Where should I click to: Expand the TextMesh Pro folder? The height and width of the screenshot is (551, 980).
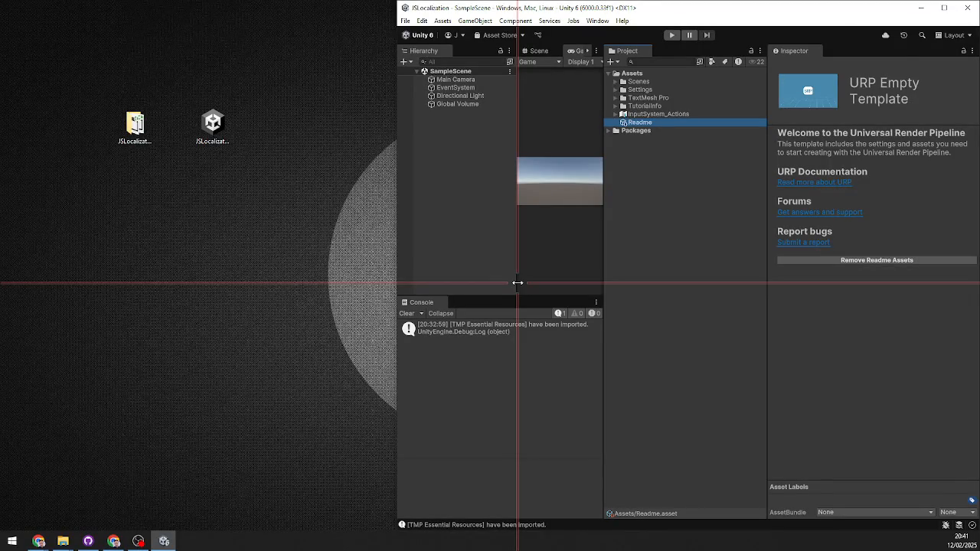[615, 98]
